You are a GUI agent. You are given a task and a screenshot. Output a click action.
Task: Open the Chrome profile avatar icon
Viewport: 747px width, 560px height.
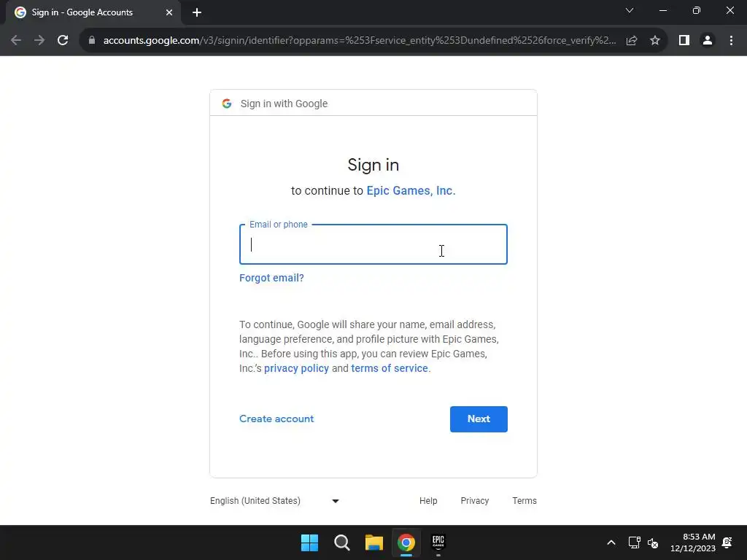(x=708, y=41)
